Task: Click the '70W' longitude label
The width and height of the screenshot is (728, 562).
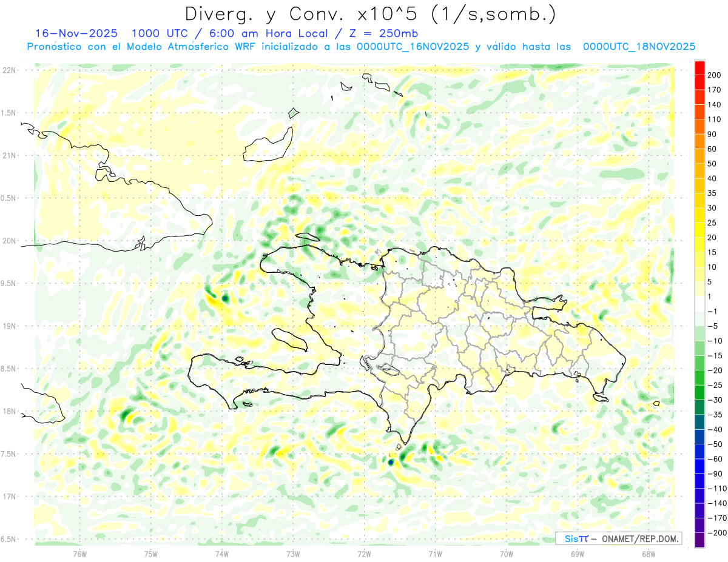Action: (507, 554)
